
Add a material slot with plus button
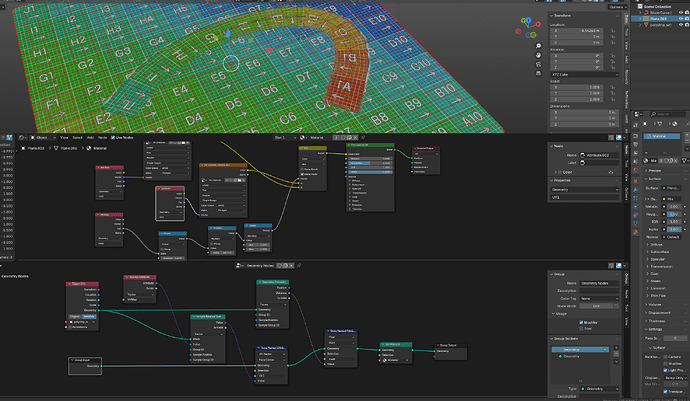click(686, 136)
